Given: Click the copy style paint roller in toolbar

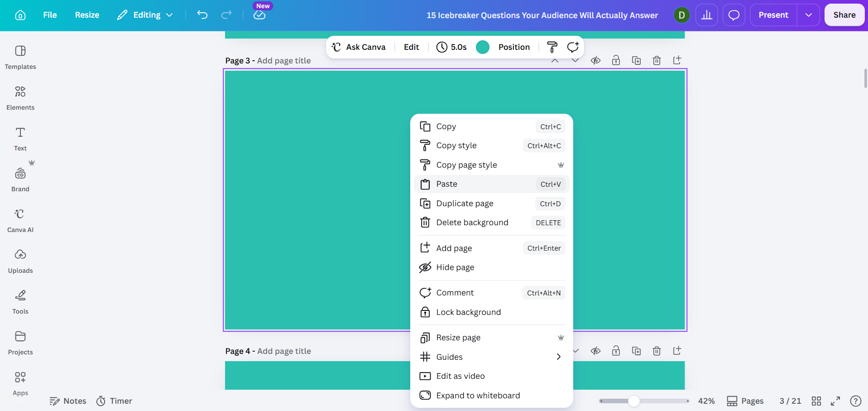Looking at the screenshot, I should pos(552,47).
